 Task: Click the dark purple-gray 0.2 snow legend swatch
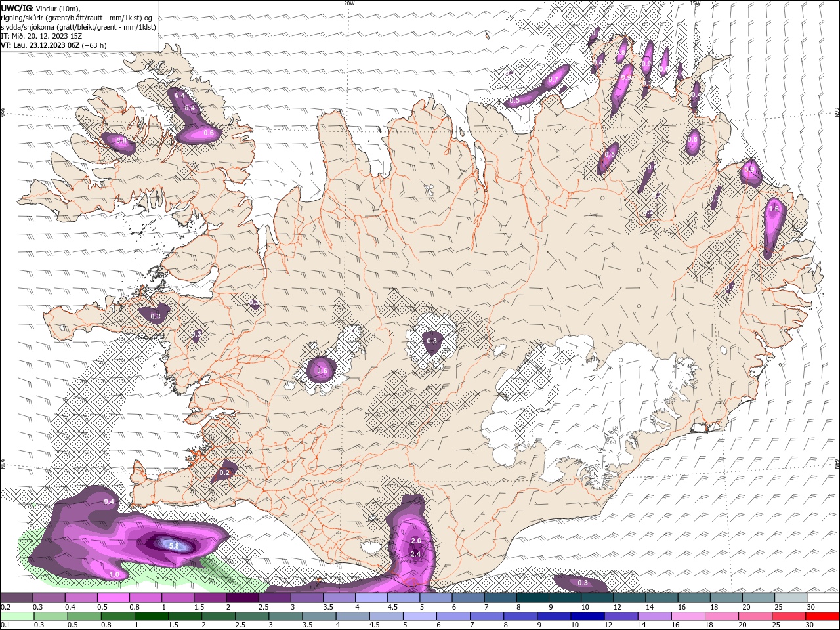coord(16,598)
